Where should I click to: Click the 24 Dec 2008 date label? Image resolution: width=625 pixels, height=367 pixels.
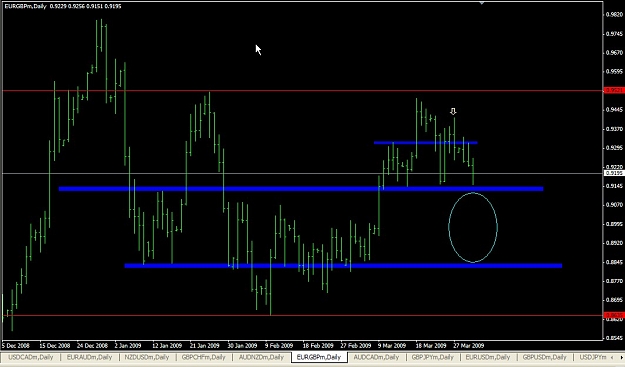click(x=92, y=345)
